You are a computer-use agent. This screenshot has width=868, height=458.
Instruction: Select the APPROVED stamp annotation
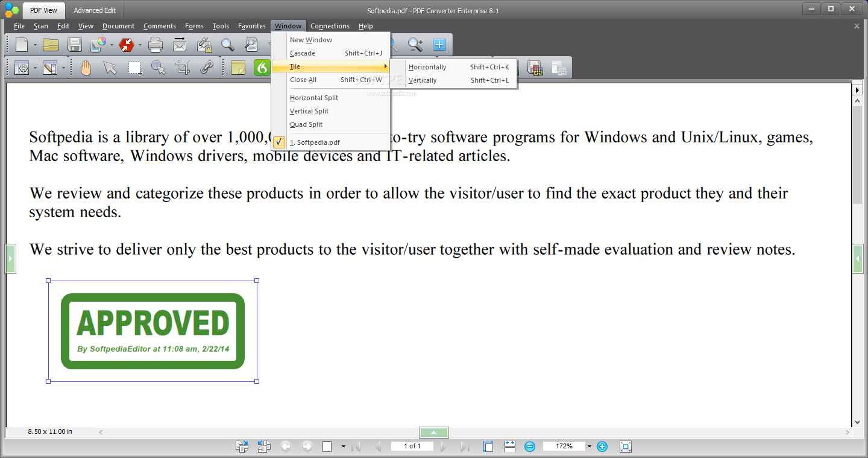[x=153, y=331]
